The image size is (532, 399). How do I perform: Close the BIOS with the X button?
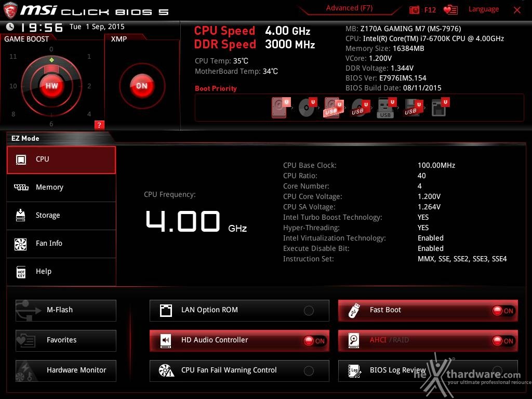[517, 10]
